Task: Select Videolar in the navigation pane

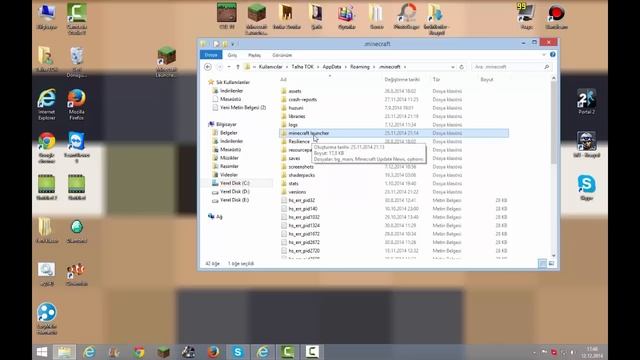Action: click(x=229, y=175)
